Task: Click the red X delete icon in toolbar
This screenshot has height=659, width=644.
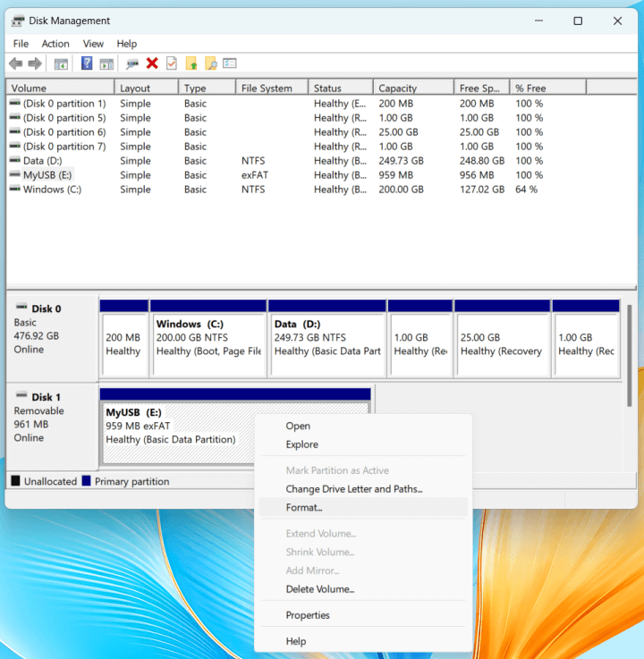Action: tap(152, 63)
